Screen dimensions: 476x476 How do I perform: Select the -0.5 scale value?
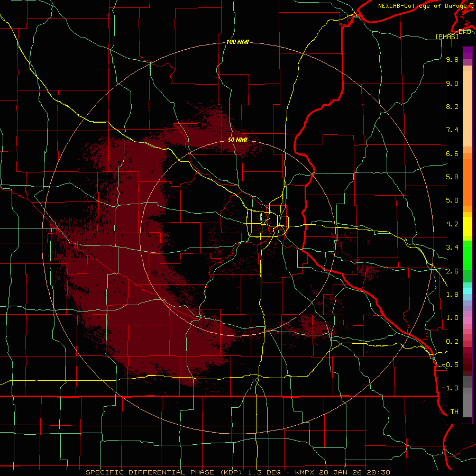(x=450, y=364)
